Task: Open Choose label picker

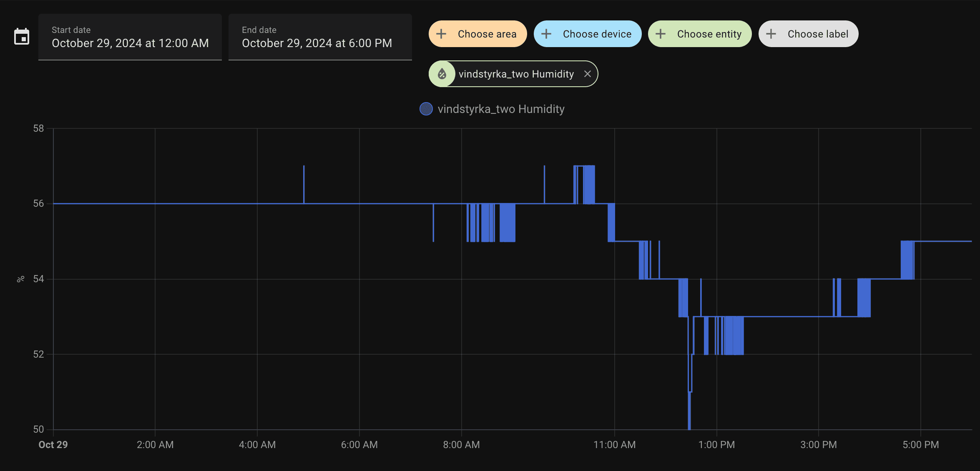Action: point(817,34)
